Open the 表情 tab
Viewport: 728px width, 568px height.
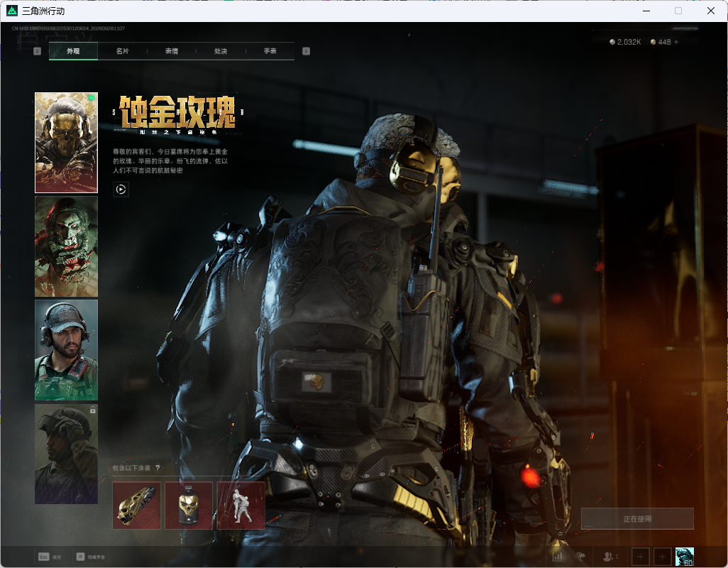point(172,51)
